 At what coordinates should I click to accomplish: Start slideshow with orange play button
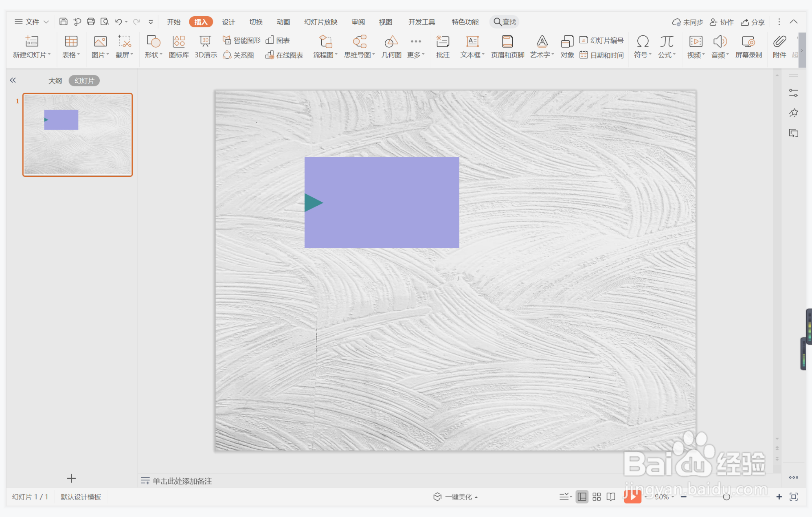(x=632, y=497)
